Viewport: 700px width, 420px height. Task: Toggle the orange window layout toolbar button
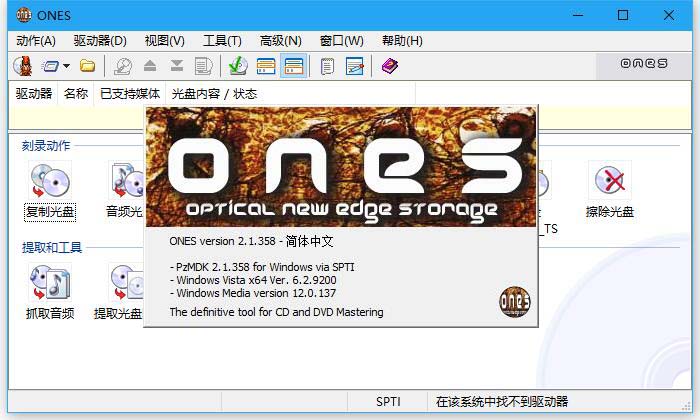(265, 66)
